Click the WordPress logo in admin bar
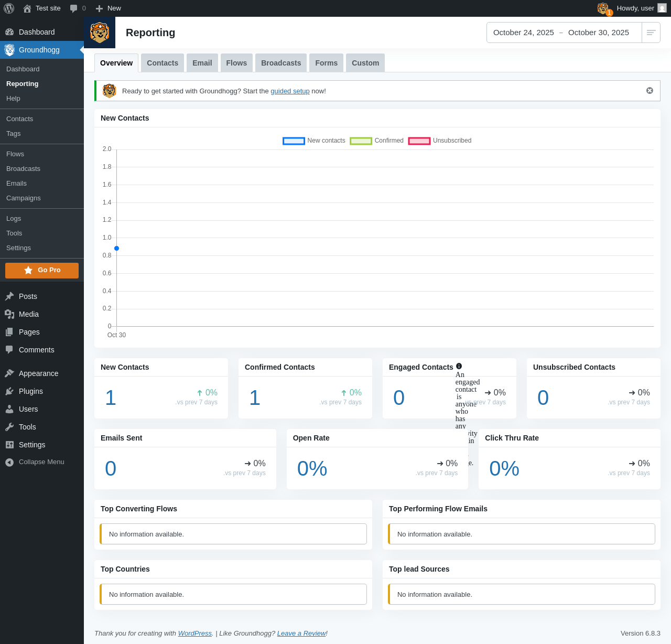 pos(9,8)
